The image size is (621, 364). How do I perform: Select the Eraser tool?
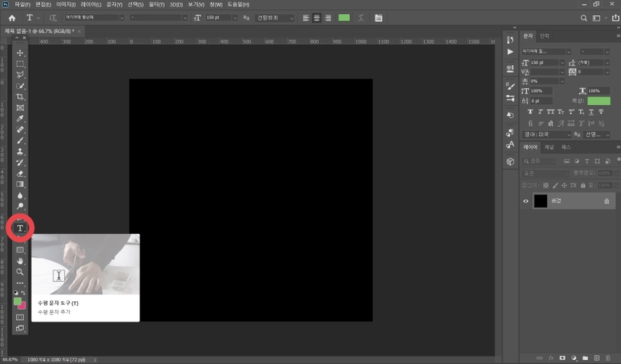[x=20, y=173]
